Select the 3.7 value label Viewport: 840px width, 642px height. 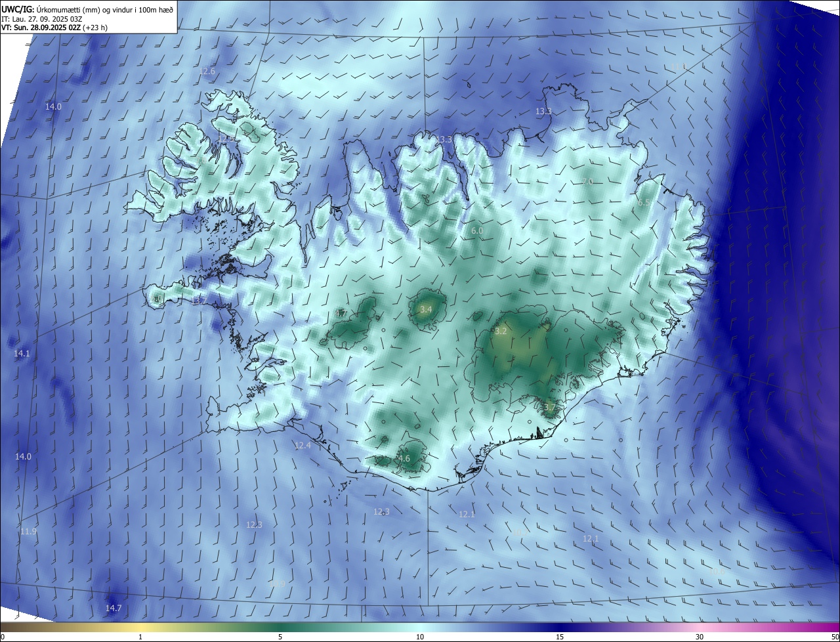pyautogui.click(x=549, y=407)
